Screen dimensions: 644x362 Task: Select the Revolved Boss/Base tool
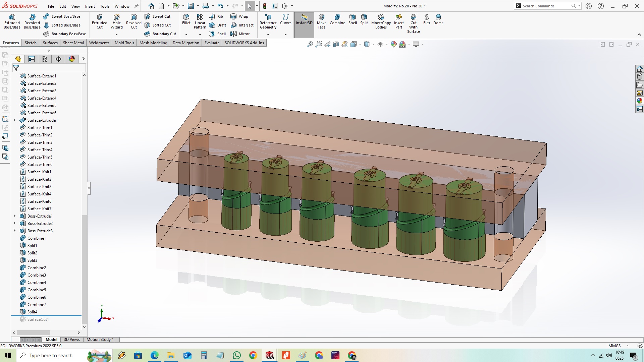(32, 21)
